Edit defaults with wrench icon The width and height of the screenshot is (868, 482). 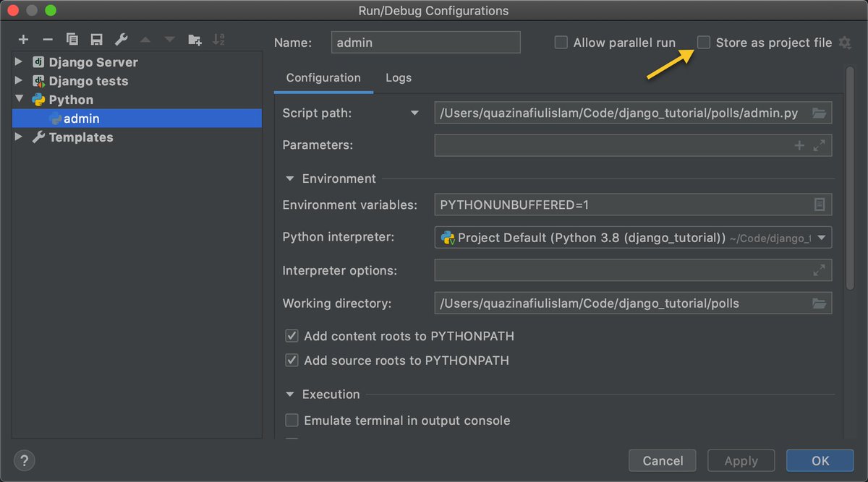tap(121, 40)
